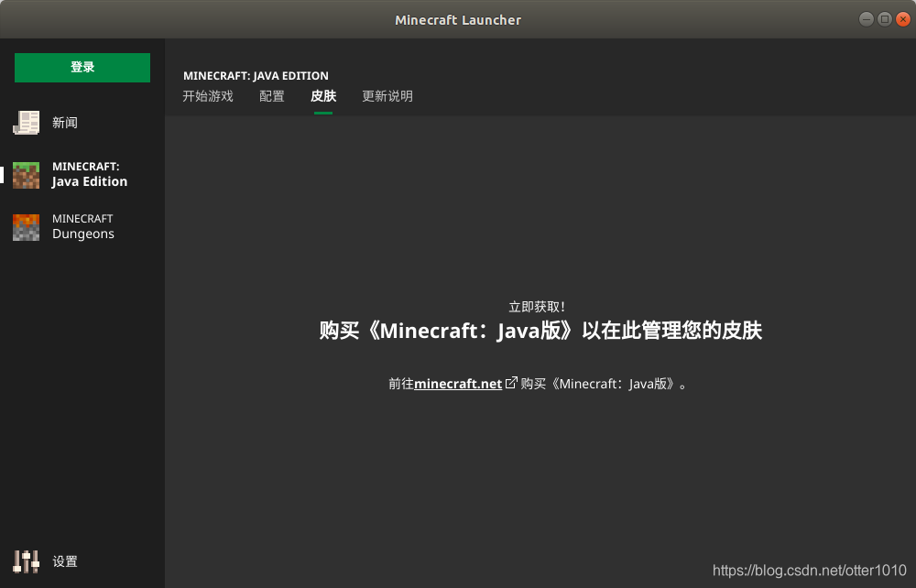Maximize the Minecraft Launcher window

pos(885,19)
